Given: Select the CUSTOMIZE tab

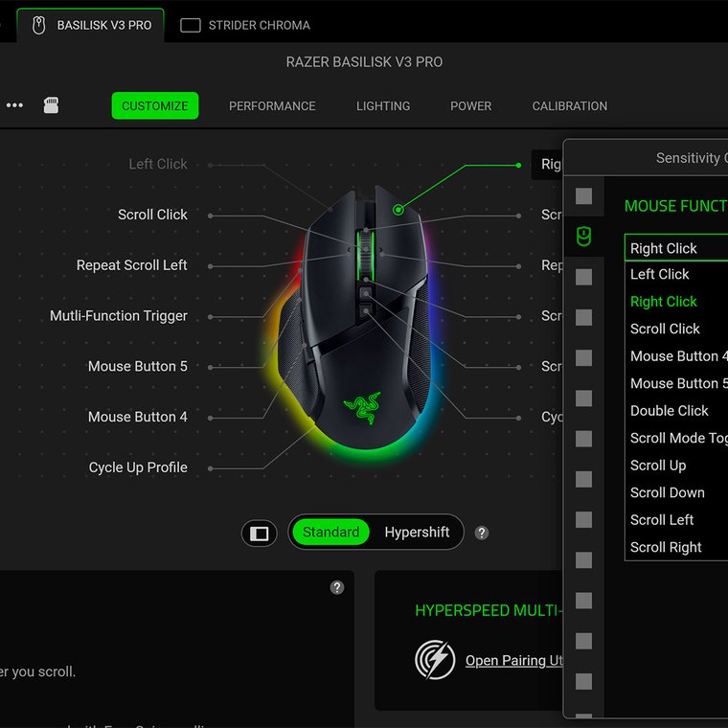Looking at the screenshot, I should tap(155, 106).
